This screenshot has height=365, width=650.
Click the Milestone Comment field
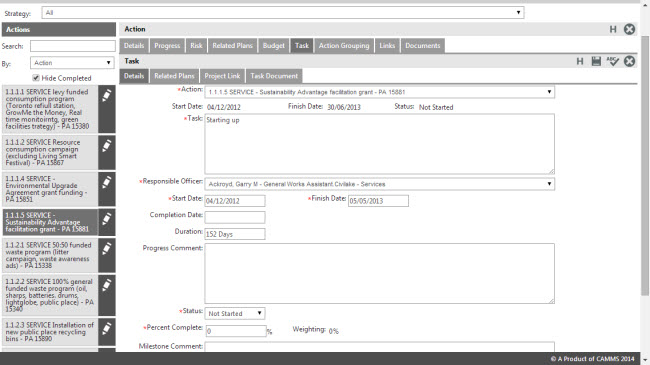(x=379, y=347)
